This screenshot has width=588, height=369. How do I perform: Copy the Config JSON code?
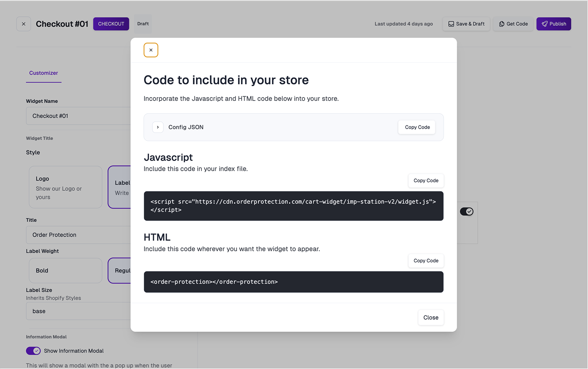[417, 127]
